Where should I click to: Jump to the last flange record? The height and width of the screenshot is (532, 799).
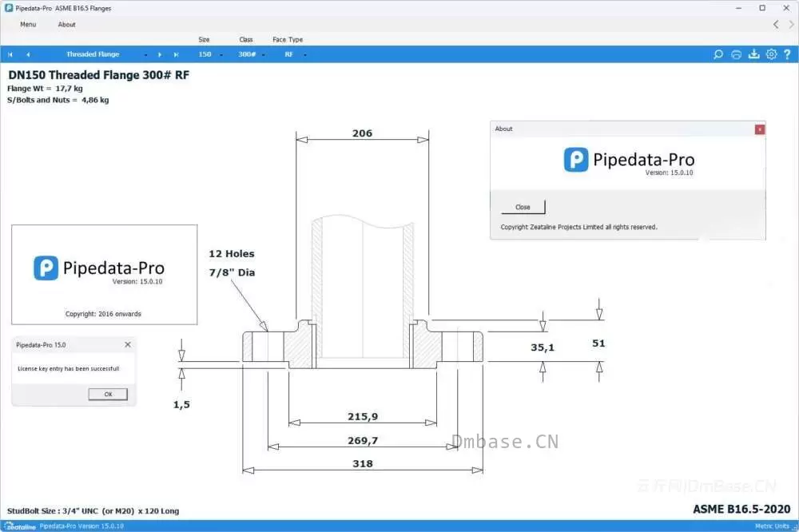click(177, 54)
